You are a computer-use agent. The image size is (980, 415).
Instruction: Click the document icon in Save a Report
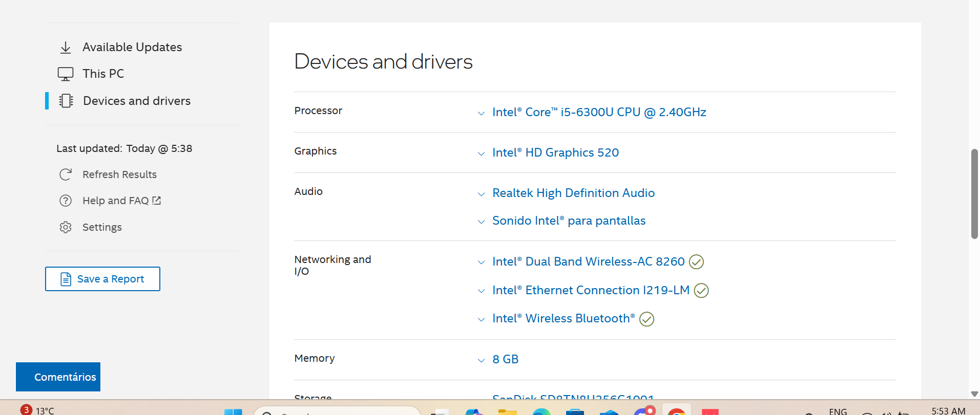tap(66, 279)
